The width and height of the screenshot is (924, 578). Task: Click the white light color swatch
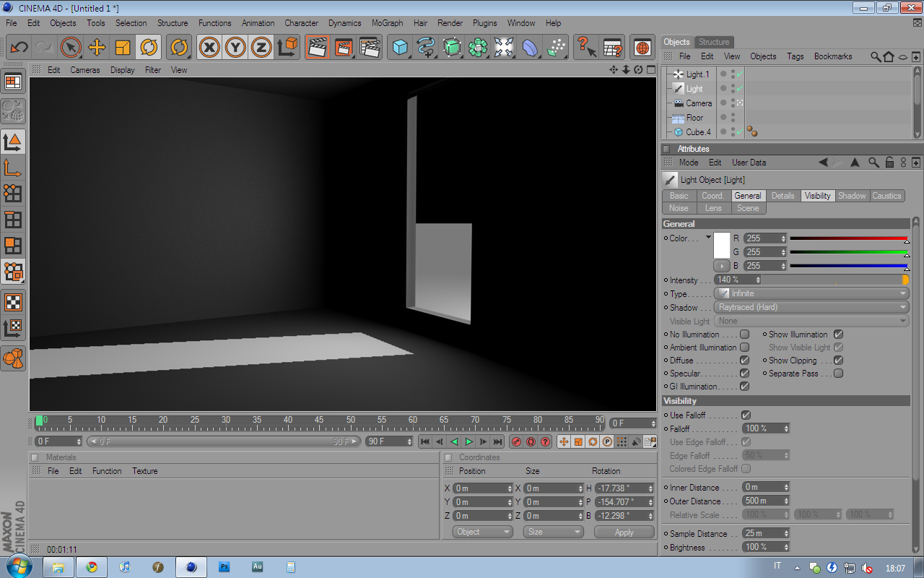pos(722,246)
